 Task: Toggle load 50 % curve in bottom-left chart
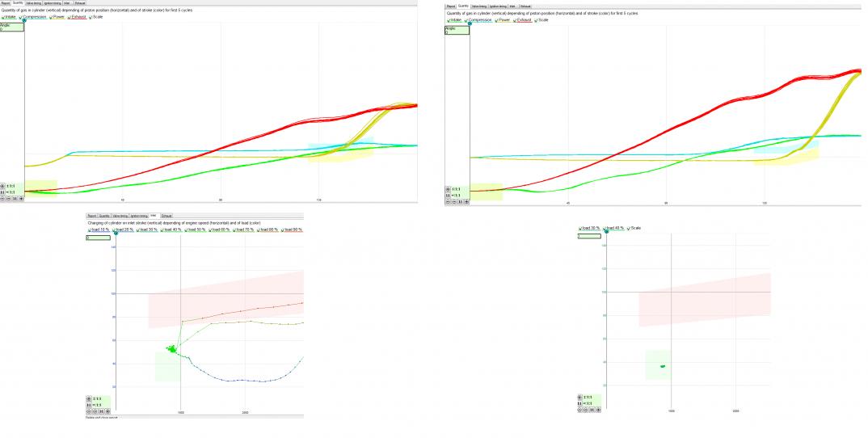[195, 230]
